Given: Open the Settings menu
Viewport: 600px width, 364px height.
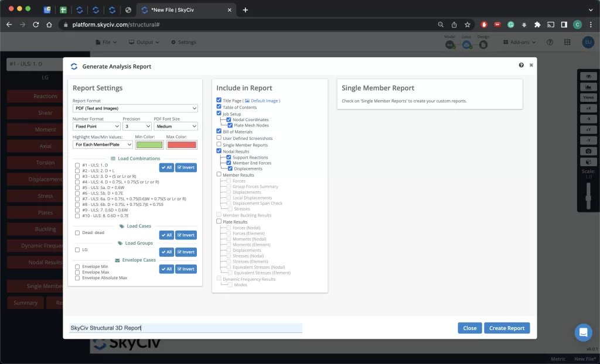Looking at the screenshot, I should pyautogui.click(x=183, y=42).
